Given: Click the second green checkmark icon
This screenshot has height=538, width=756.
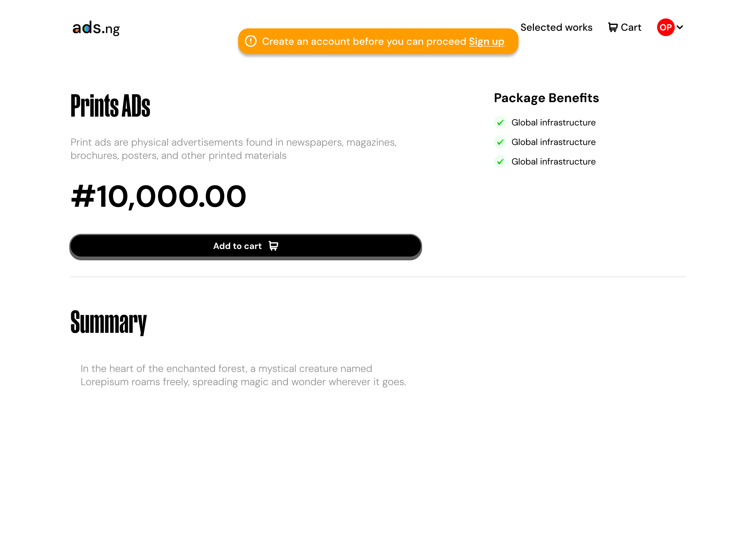Looking at the screenshot, I should [x=500, y=142].
